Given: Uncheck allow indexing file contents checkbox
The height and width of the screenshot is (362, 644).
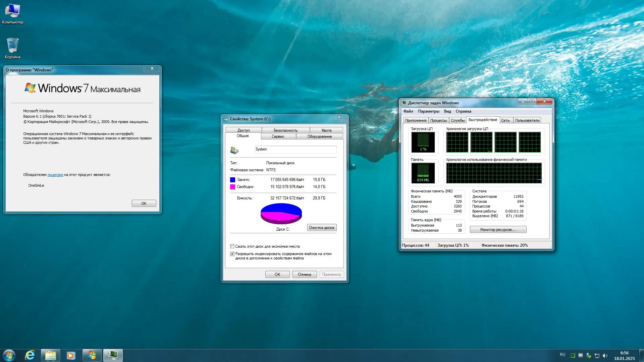Looking at the screenshot, I should tap(232, 254).
